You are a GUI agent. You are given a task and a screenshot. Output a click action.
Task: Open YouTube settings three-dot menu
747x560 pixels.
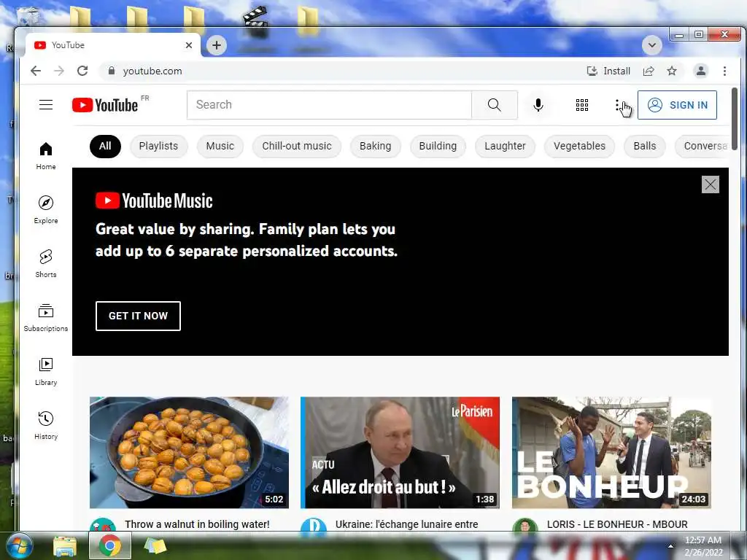coord(617,105)
